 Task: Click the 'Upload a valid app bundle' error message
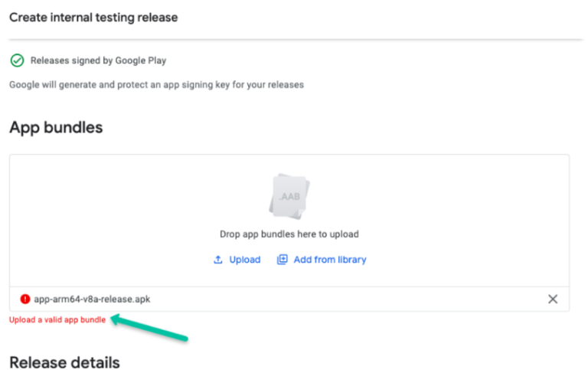pos(57,319)
